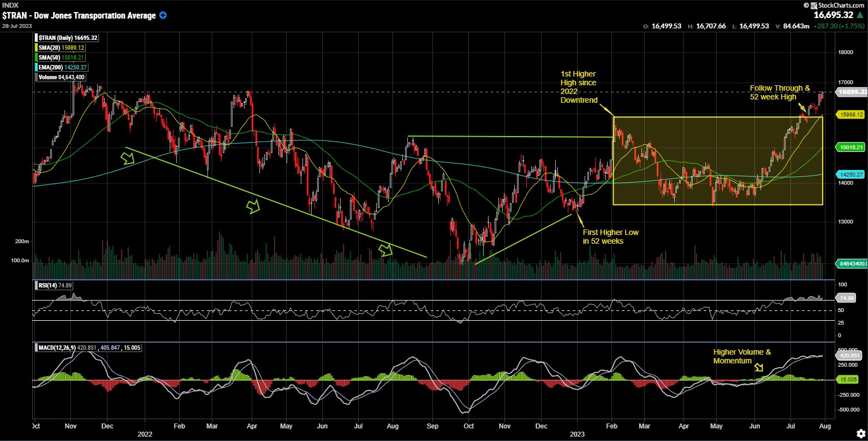This screenshot has height=441, width=868.
Task: Click the yellow SMA(20) color swatch
Action: tap(35, 48)
